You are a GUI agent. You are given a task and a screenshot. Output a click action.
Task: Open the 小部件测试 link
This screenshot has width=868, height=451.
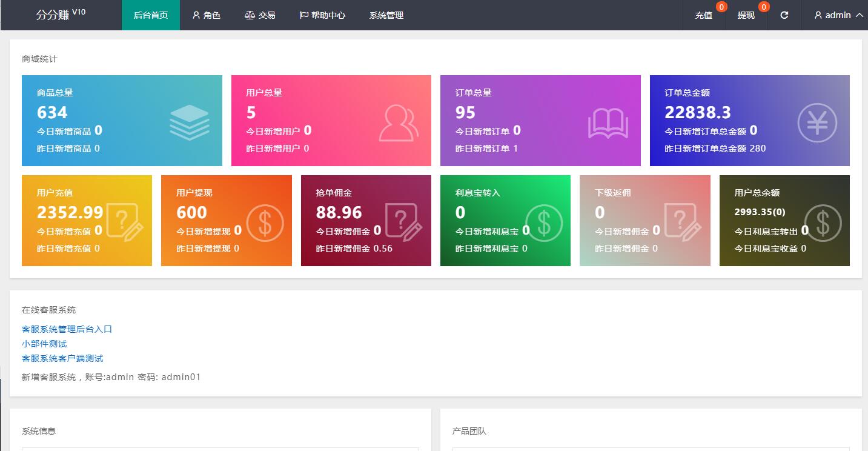(44, 344)
